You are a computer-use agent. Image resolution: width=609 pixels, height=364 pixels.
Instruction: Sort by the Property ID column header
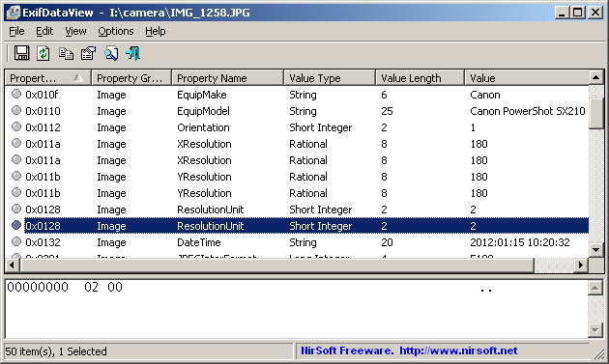[x=48, y=78]
